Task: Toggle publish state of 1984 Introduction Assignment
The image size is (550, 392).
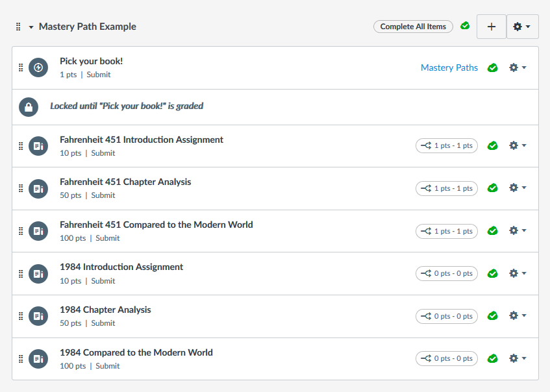Action: tap(492, 273)
